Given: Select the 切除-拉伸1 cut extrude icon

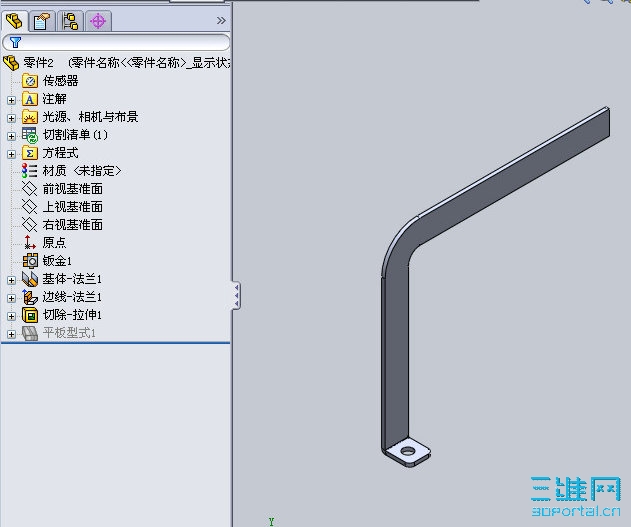Looking at the screenshot, I should (30, 315).
